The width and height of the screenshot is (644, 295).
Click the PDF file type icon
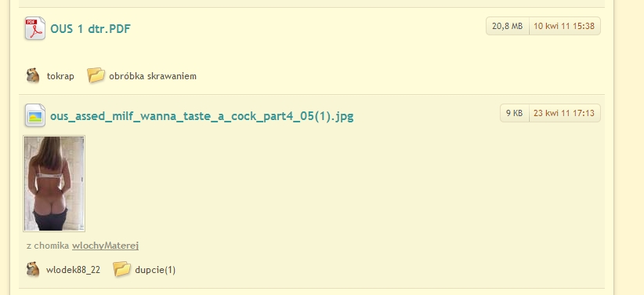pos(35,28)
